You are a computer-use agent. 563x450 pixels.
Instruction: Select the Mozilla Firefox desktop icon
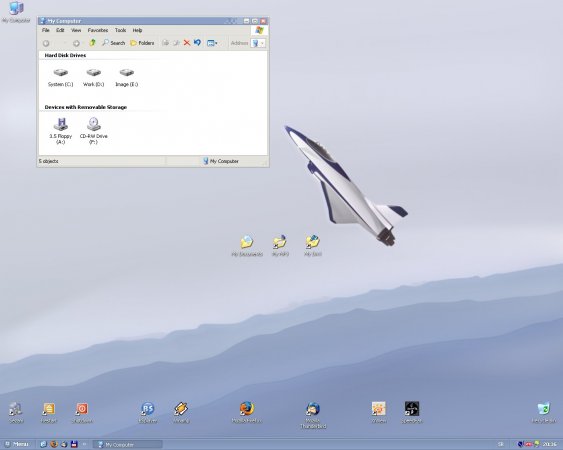pos(247,412)
